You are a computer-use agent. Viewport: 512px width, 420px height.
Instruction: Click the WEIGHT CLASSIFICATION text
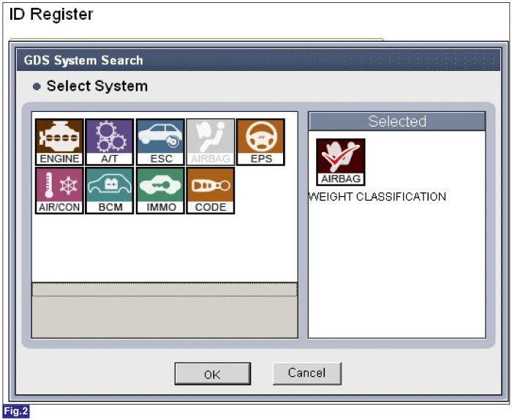[x=377, y=197]
